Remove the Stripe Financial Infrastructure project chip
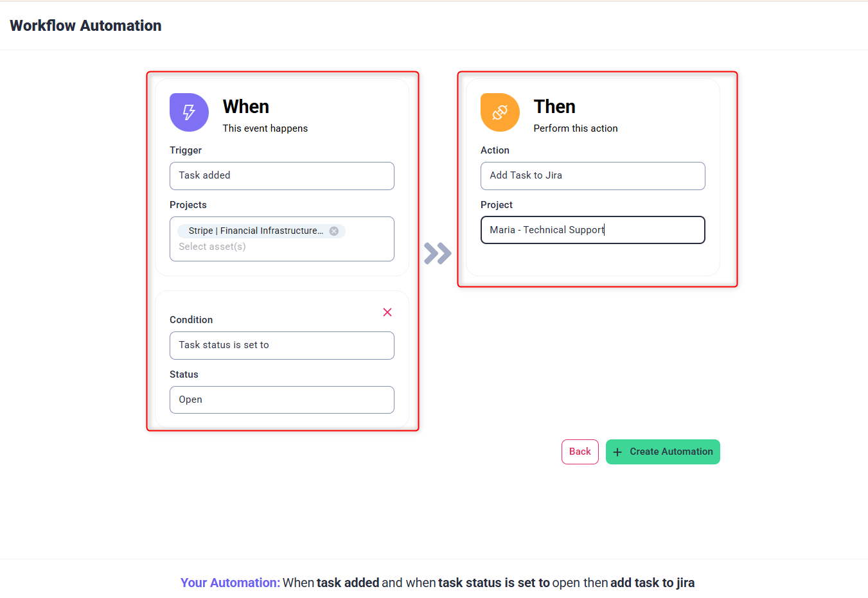 pos(334,231)
